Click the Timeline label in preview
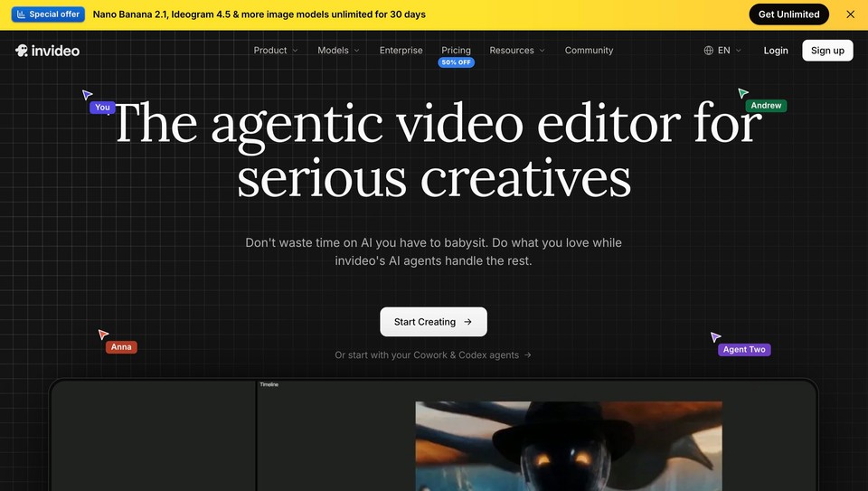Viewport: 868px width, 491px height. point(269,384)
